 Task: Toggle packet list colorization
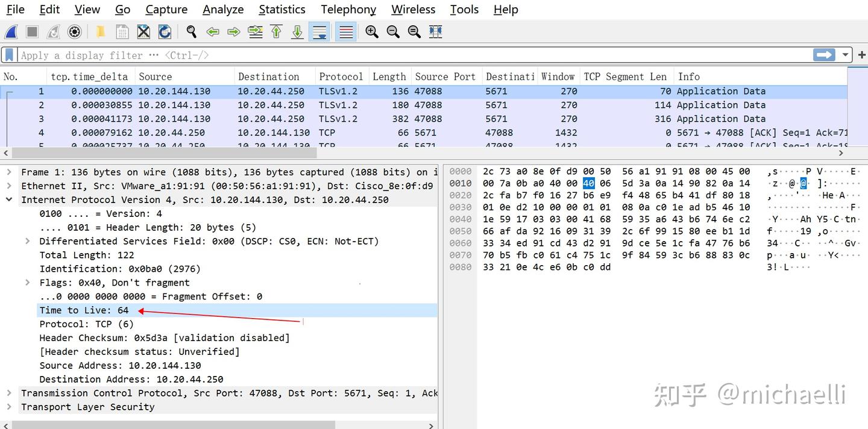click(345, 31)
